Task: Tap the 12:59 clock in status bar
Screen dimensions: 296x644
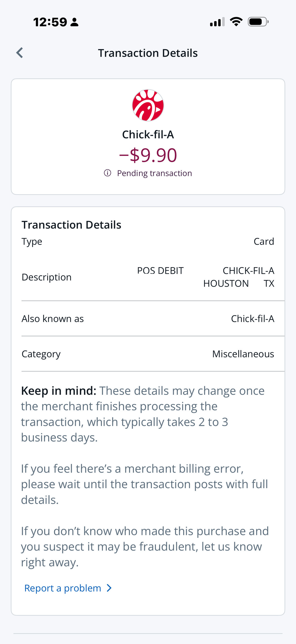Action: (50, 22)
